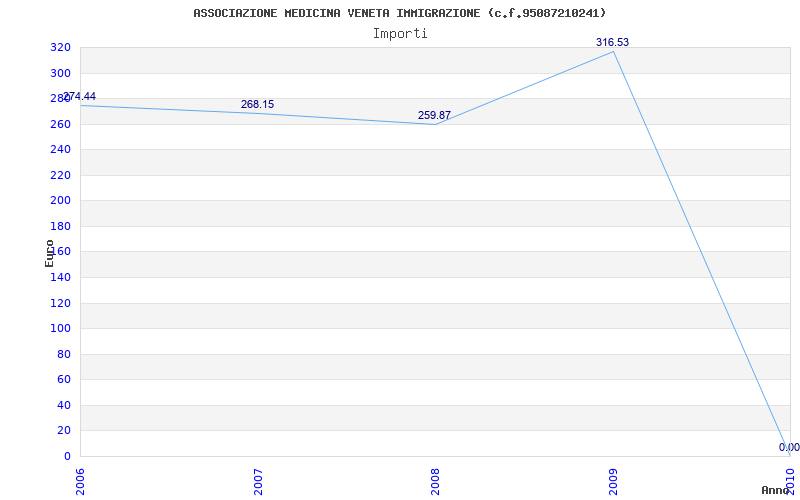Click the 2010 x-axis label
800x500 pixels.
pyautogui.click(x=791, y=482)
